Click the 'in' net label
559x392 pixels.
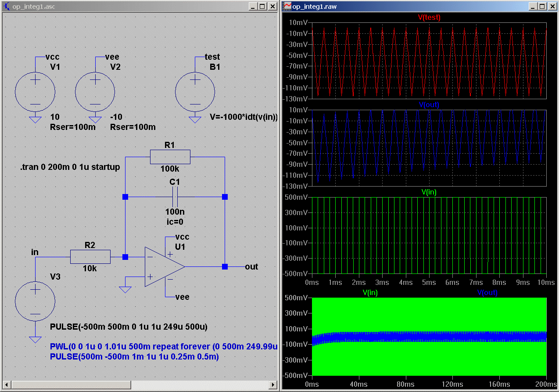click(x=35, y=252)
